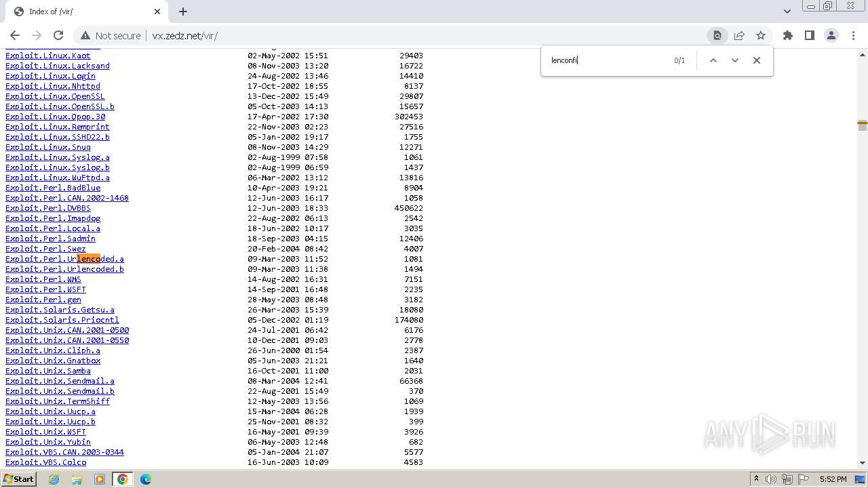Open the Exploit.Unix.Yubin link
Image resolution: width=868 pixels, height=488 pixels.
[48, 442]
